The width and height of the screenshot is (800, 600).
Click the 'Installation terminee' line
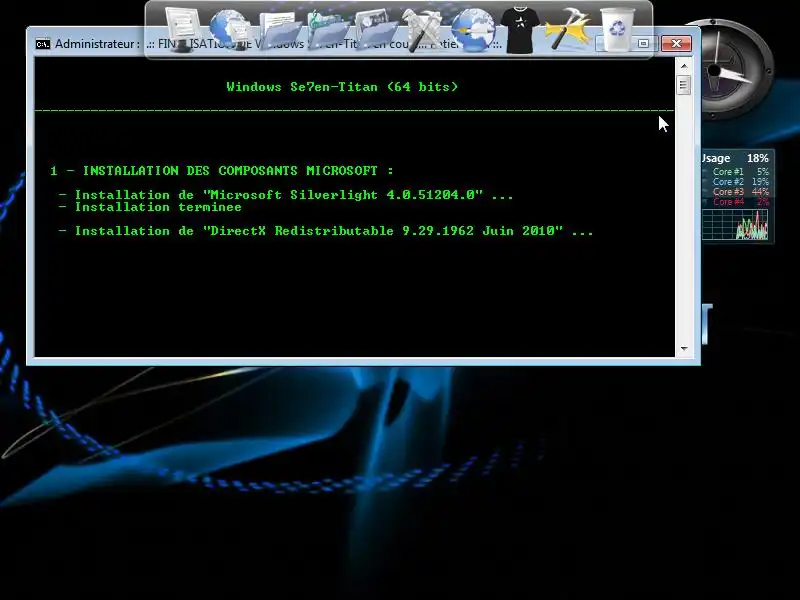tap(150, 207)
